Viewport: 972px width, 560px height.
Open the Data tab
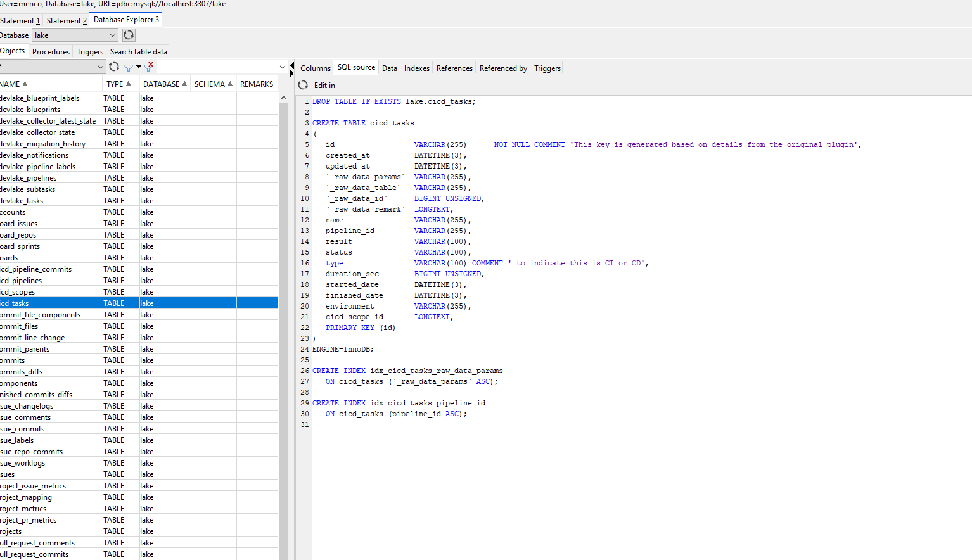[x=390, y=68]
